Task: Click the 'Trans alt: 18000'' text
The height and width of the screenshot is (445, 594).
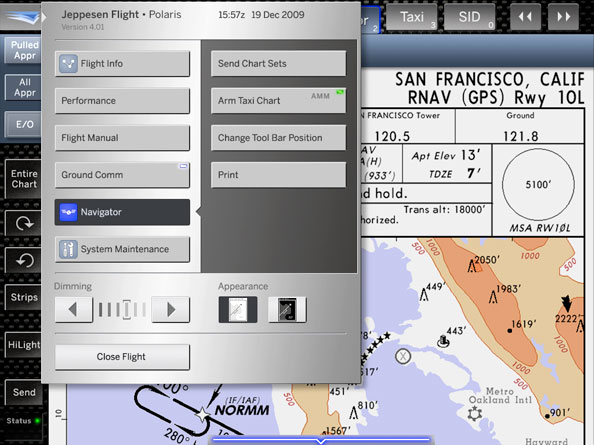Action: tap(444, 209)
